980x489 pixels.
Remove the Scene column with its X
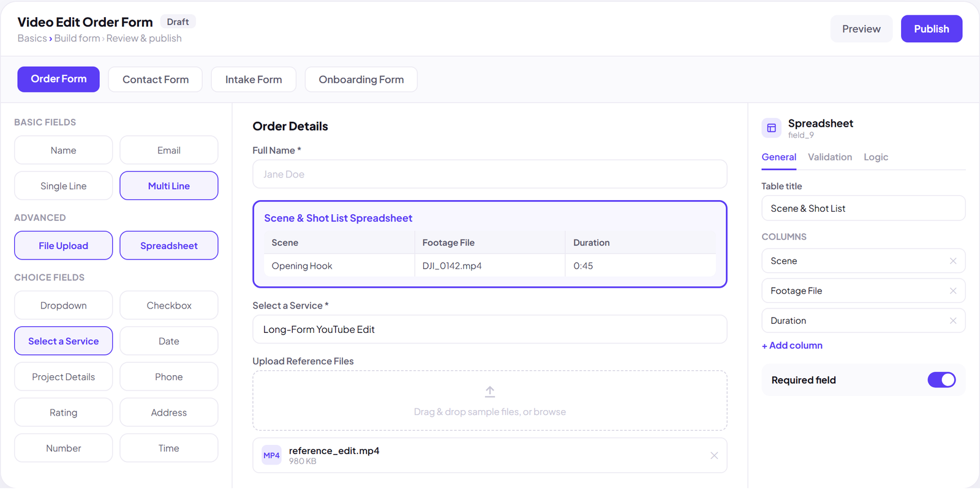(x=953, y=261)
